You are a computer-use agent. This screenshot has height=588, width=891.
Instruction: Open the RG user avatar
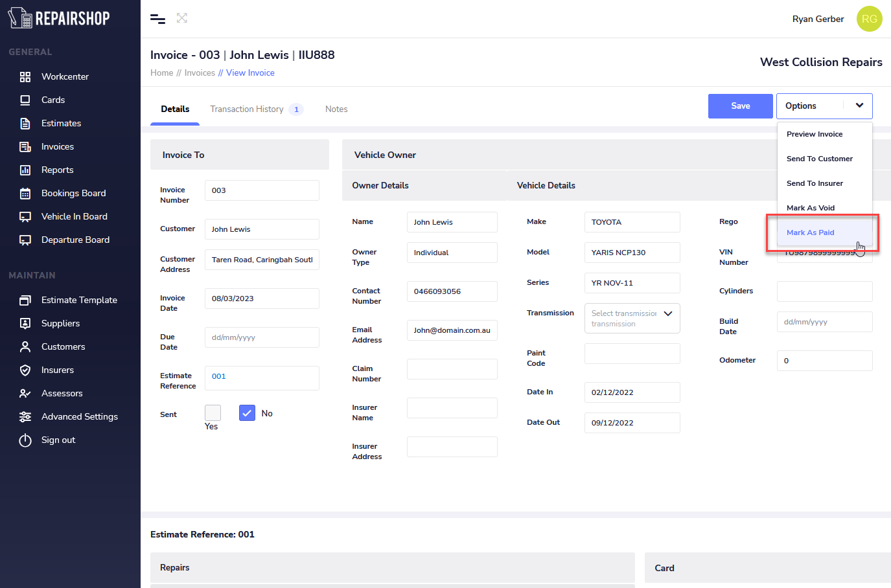point(869,19)
